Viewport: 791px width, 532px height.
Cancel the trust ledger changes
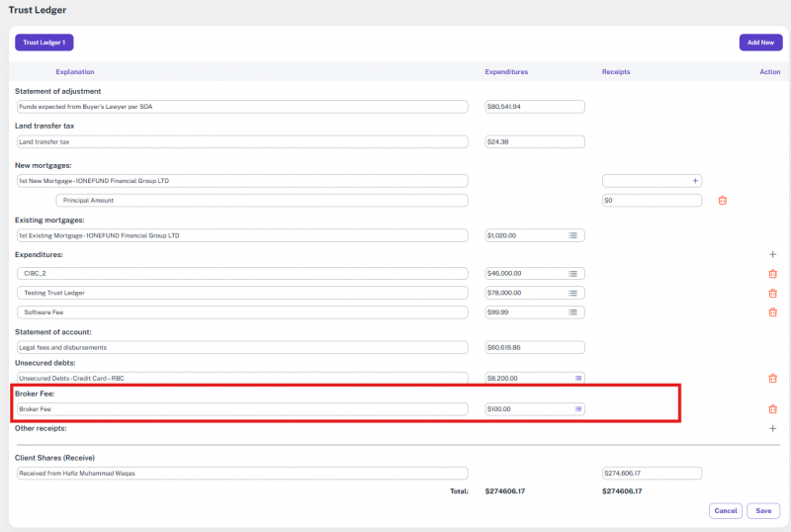point(725,511)
